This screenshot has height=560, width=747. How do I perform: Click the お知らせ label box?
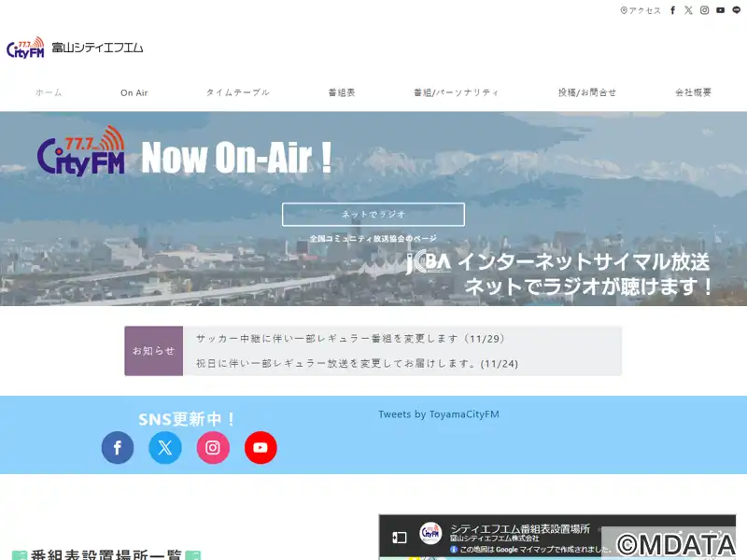[154, 351]
